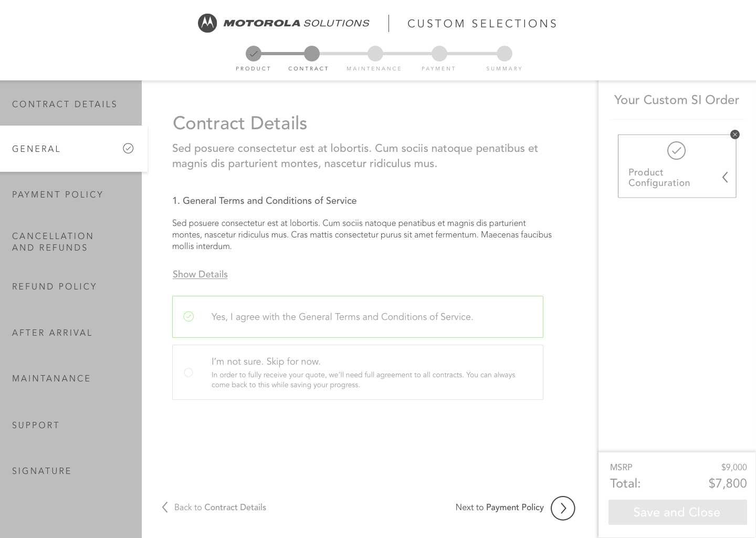The height and width of the screenshot is (538, 756).
Task: Click the Motorola logo emblem
Action: tap(207, 23)
